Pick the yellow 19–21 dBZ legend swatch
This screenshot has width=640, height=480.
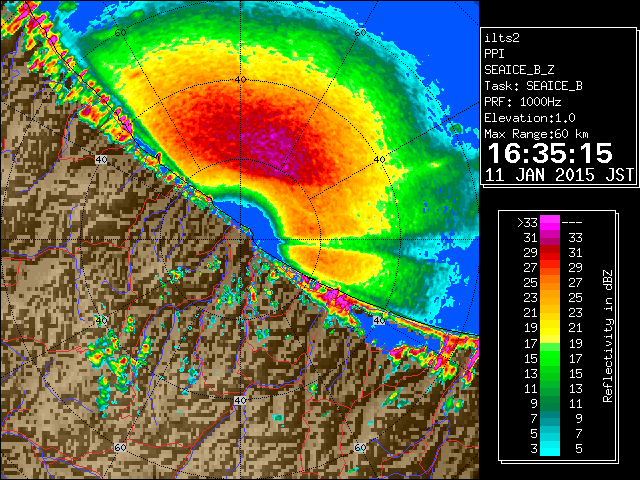(x=550, y=328)
